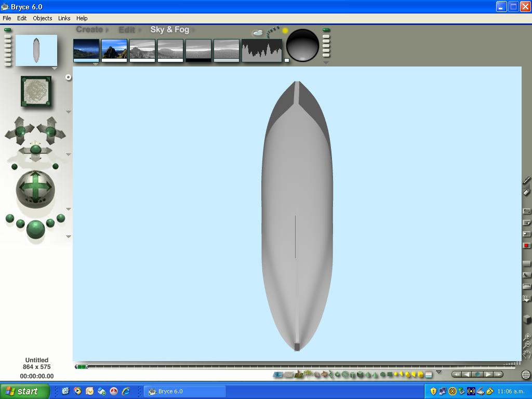Image resolution: width=532 pixels, height=399 pixels.
Task: Select water plane in selection palette
Action: [x=278, y=375]
